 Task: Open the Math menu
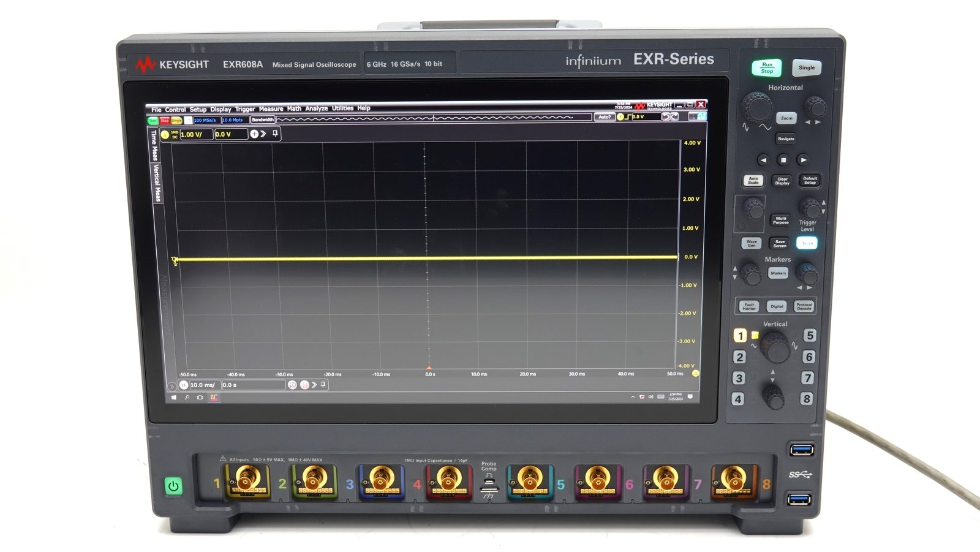(294, 108)
